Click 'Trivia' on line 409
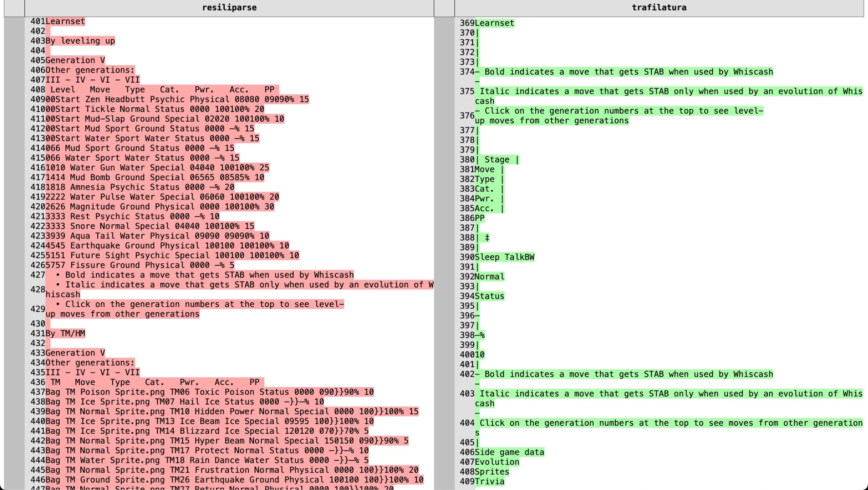This screenshot has width=868, height=490. [x=489, y=482]
